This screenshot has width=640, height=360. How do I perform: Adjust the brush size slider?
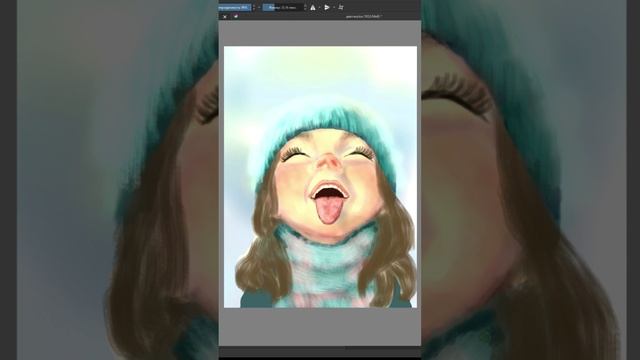(x=283, y=7)
